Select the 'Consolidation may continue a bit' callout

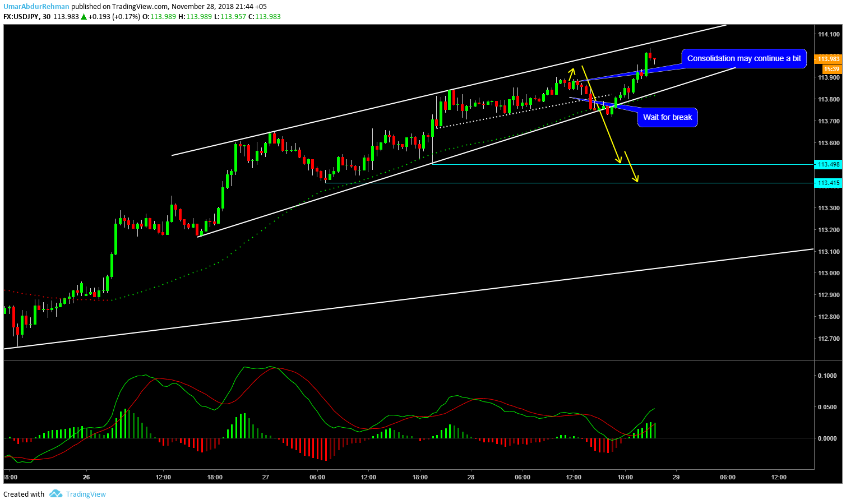click(x=744, y=58)
